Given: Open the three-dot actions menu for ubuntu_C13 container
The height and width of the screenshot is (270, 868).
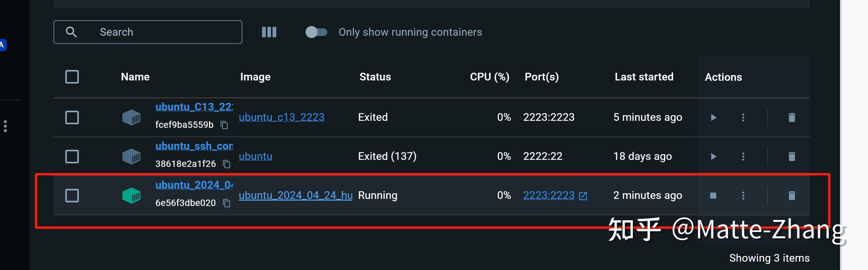Looking at the screenshot, I should point(743,117).
